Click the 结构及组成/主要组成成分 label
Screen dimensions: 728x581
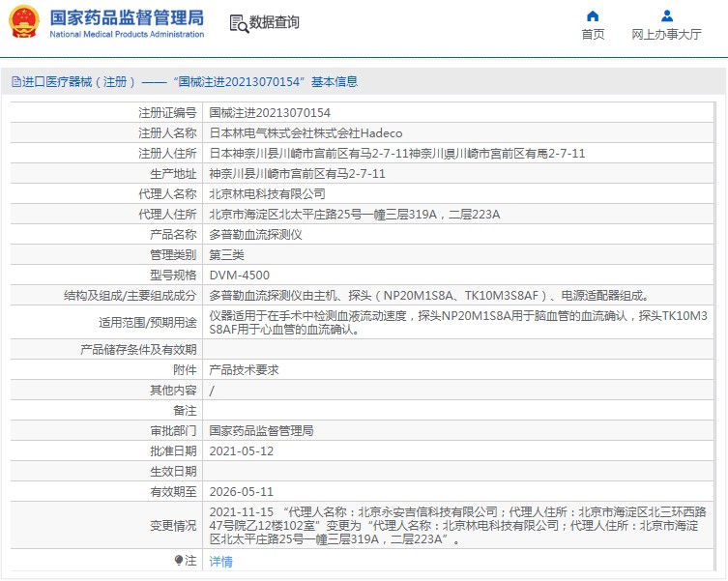(x=130, y=296)
